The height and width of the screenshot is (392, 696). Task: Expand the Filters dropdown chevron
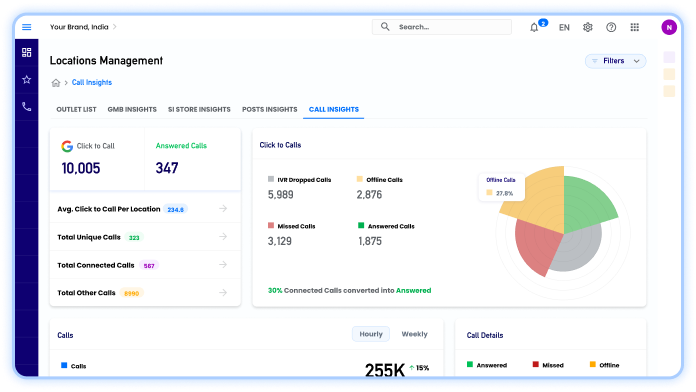[x=637, y=61]
